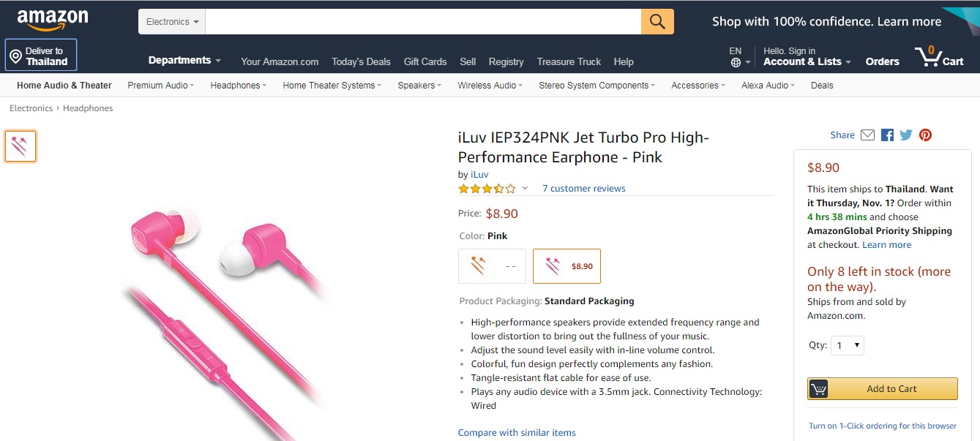Screen dimensions: 980x441
Task: Select the Pink color option priced $8.90
Action: point(566,265)
